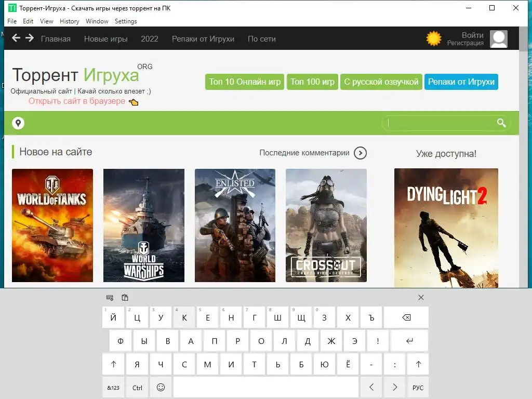Open last comments circle arrow icon
This screenshot has width=532, height=399.
(361, 153)
